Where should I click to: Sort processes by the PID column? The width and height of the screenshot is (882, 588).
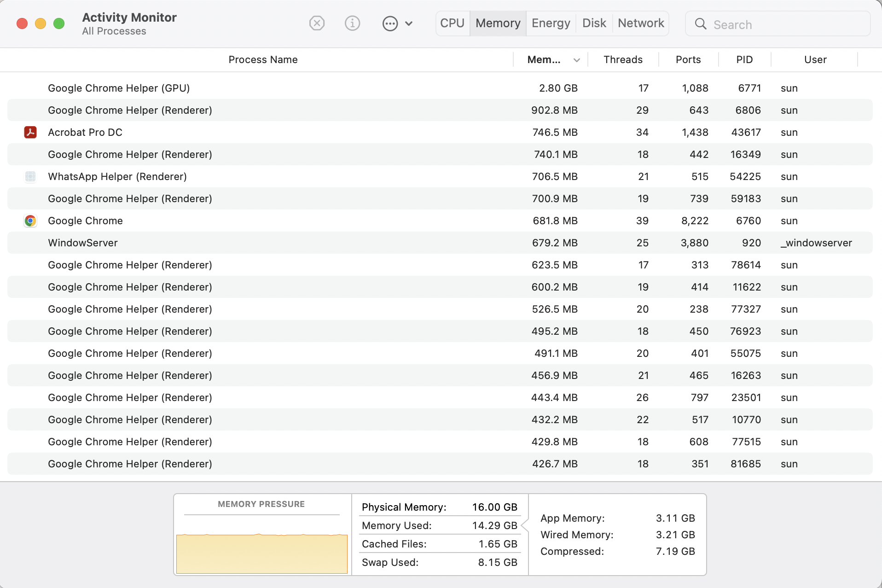[x=744, y=60]
